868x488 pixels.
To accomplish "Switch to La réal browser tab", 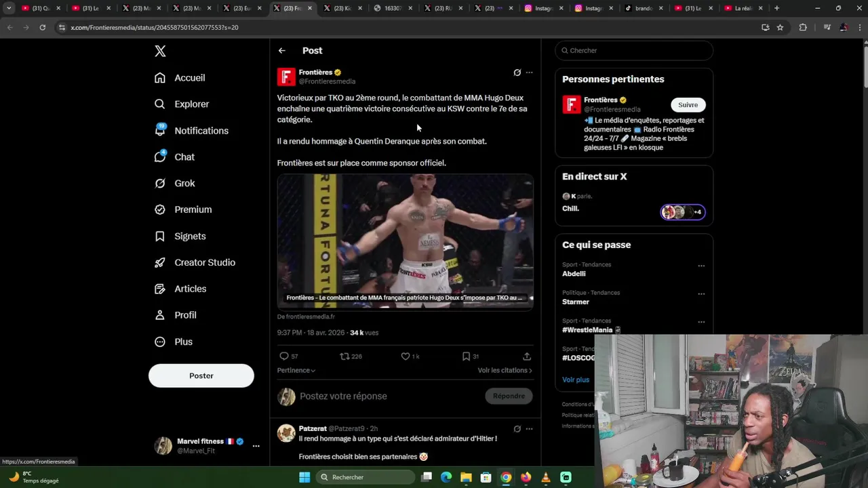I will click(x=742, y=8).
